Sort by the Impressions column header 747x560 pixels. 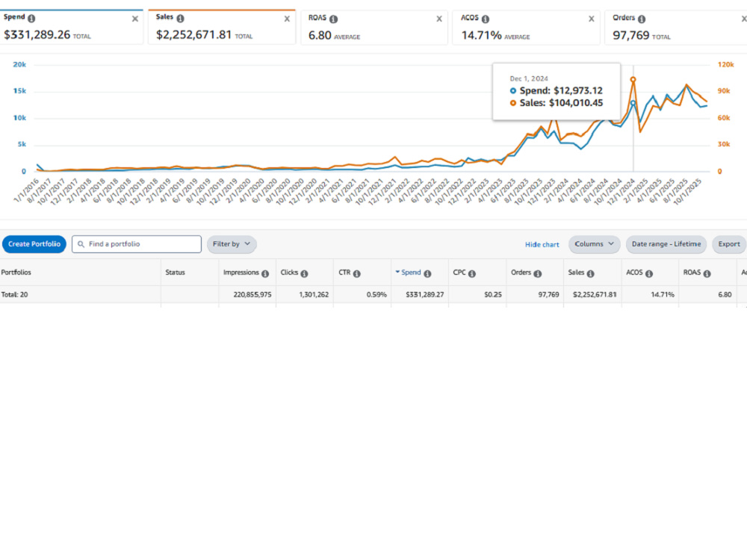tap(241, 273)
